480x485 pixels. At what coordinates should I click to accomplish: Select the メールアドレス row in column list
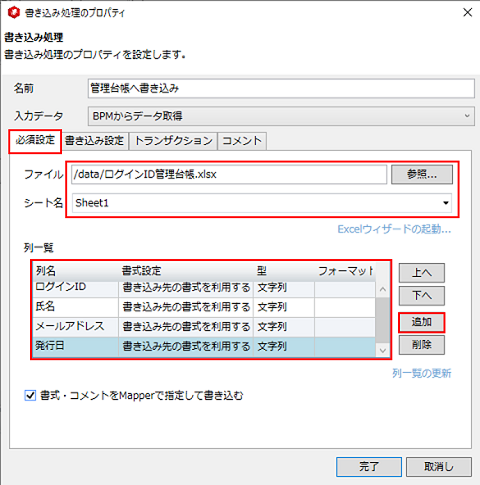(204, 327)
